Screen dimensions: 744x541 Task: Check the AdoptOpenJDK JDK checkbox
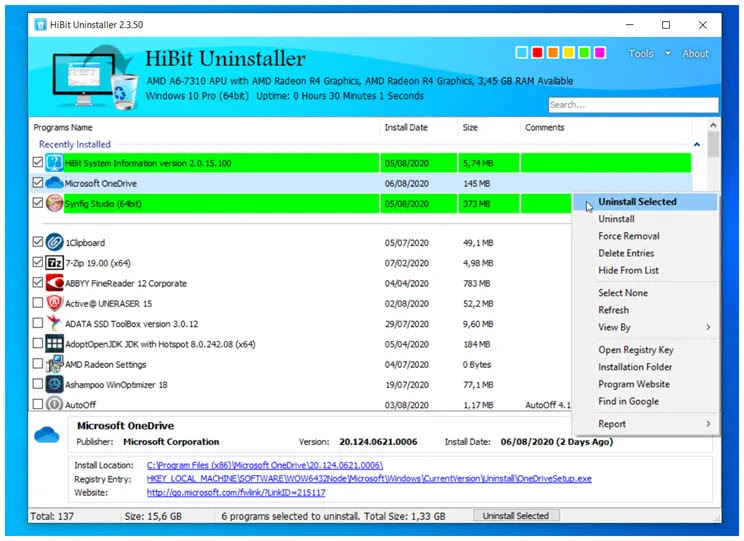pos(37,343)
